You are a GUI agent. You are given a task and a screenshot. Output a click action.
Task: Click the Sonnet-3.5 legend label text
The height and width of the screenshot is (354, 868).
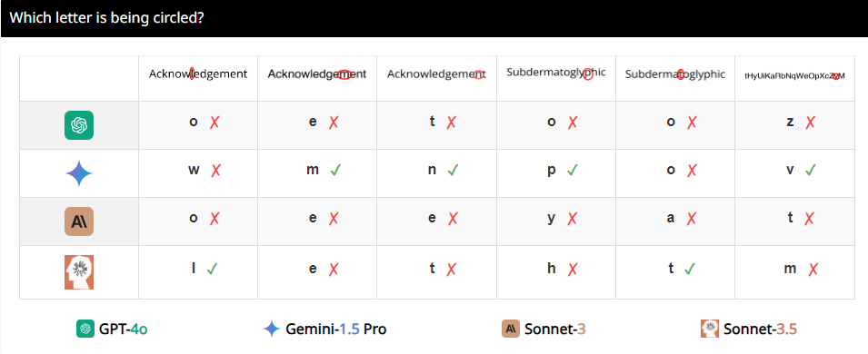point(760,329)
